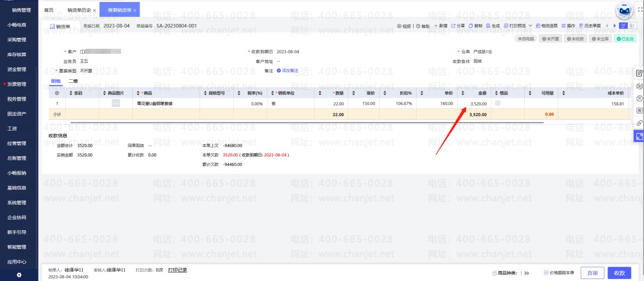The height and width of the screenshot is (281, 644).
Task: Switch to the 首页 home tab
Action: 49,10
